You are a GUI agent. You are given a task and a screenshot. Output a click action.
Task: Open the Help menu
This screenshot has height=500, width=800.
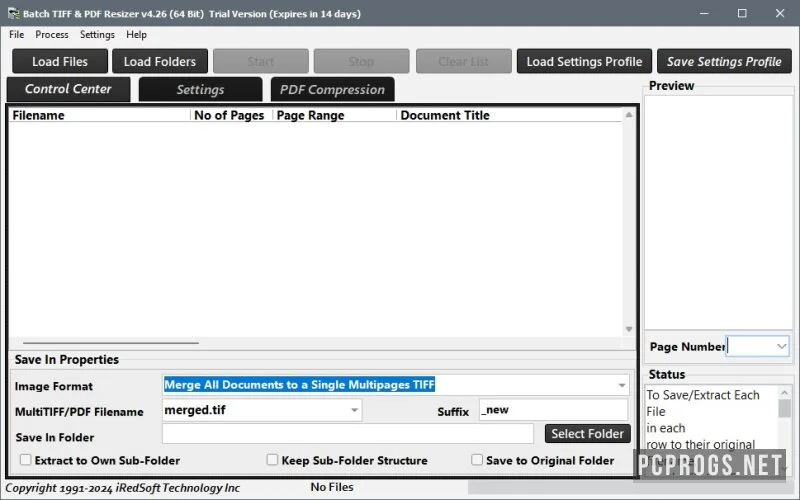[136, 35]
